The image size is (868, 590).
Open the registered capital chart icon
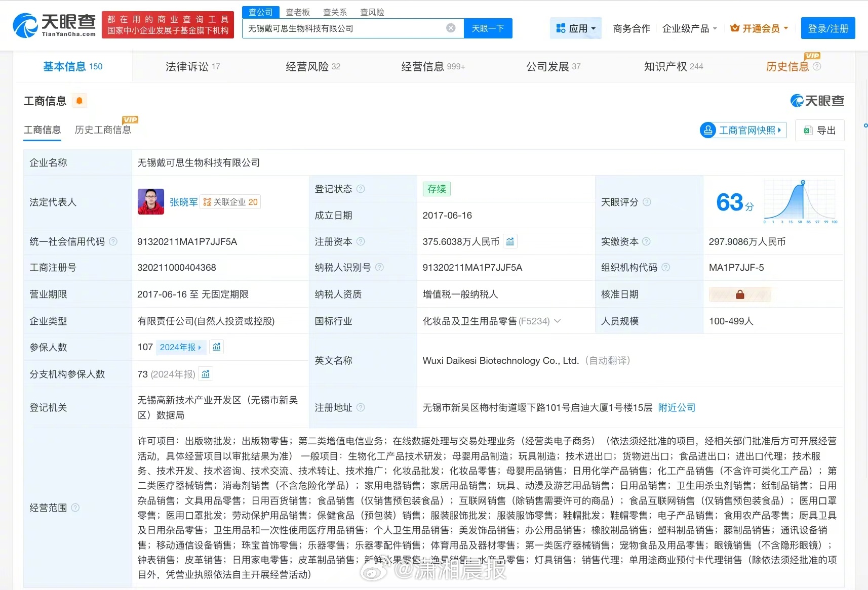(510, 242)
